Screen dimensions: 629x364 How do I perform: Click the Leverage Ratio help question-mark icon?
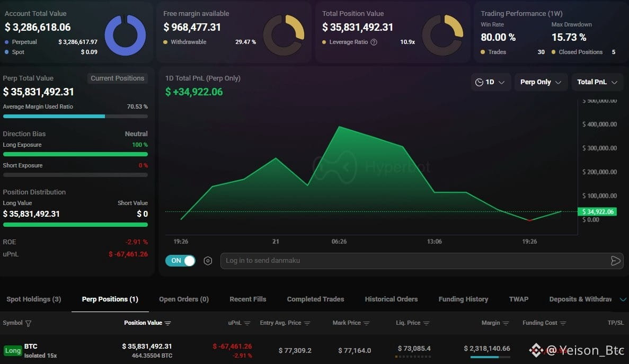click(x=374, y=42)
